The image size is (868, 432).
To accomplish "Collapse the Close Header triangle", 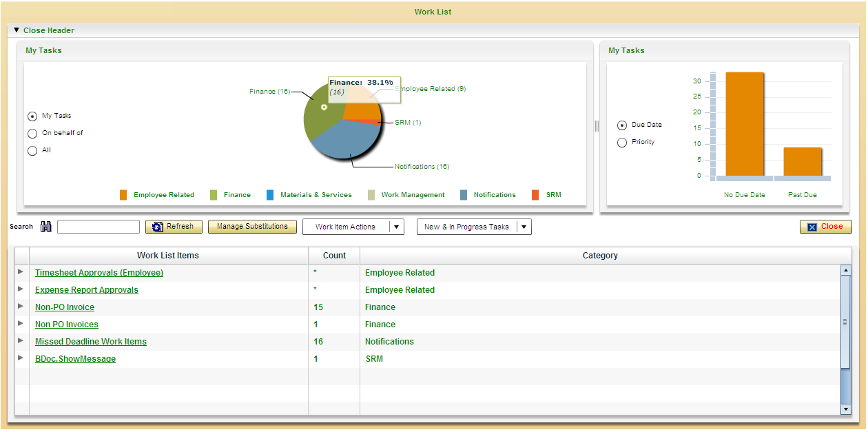I will [x=17, y=30].
